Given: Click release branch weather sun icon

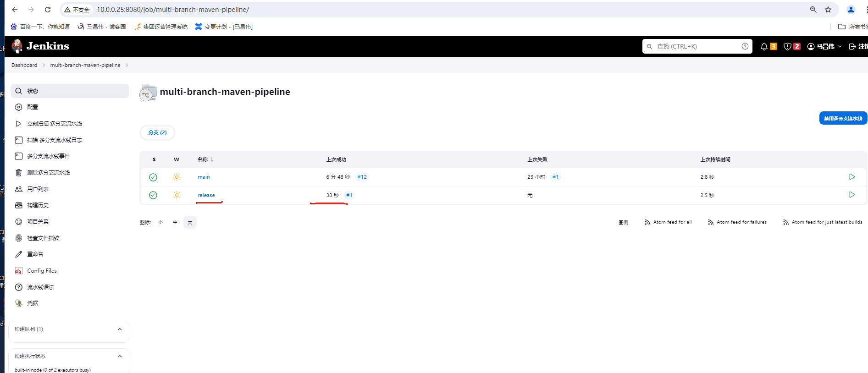Looking at the screenshot, I should tap(177, 195).
